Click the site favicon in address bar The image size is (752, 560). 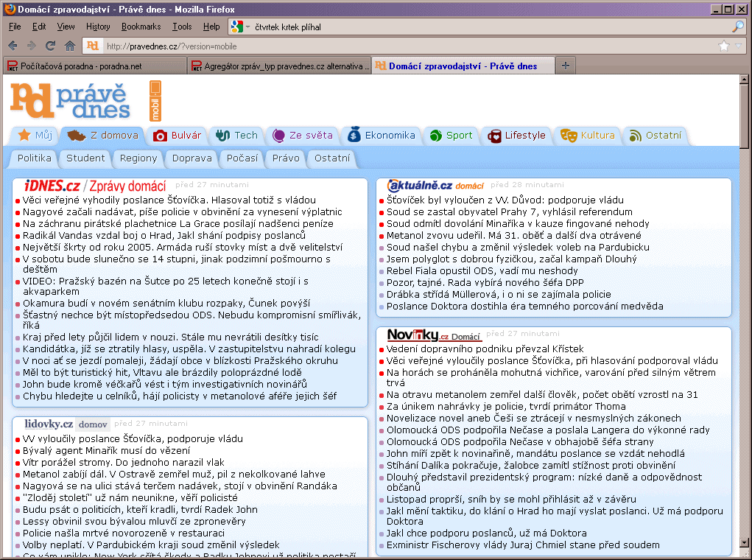(93, 46)
